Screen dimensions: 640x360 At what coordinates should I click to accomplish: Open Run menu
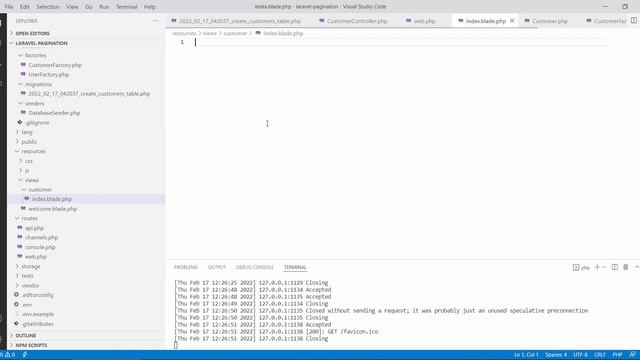click(x=104, y=7)
